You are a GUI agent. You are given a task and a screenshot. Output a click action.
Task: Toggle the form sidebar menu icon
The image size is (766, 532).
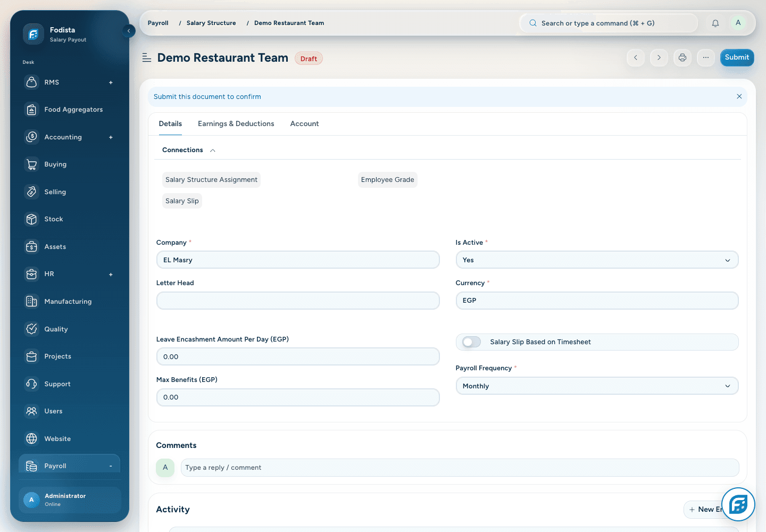pyautogui.click(x=147, y=57)
